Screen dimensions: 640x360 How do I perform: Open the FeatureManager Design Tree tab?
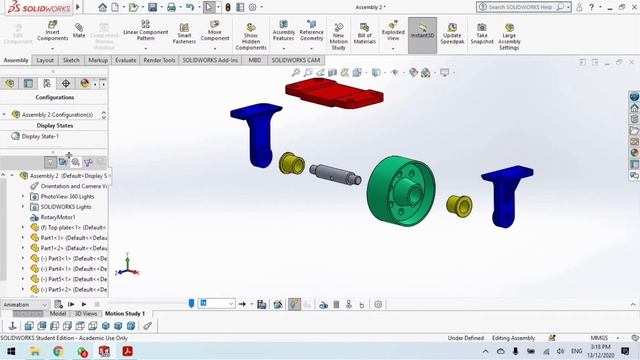click(10, 83)
